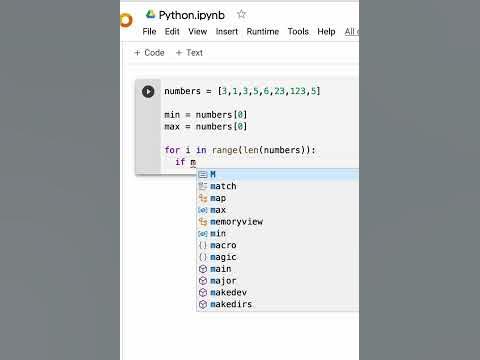Open the Runtime menu

point(263,32)
